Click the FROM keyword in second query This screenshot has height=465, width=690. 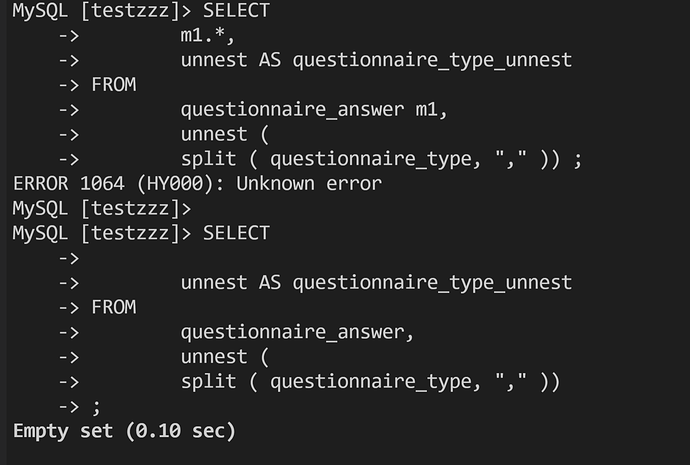coord(113,307)
